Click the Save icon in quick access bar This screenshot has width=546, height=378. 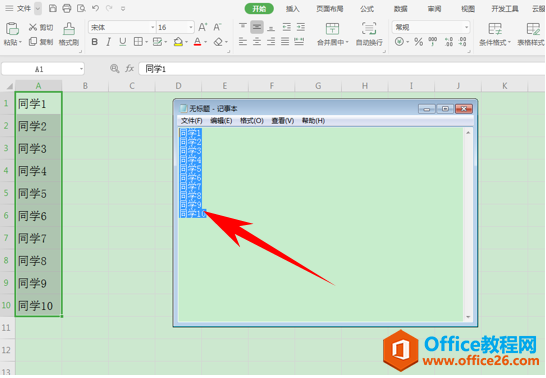click(x=53, y=8)
